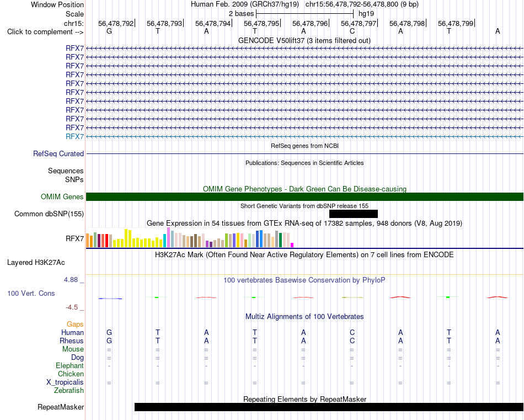The height and width of the screenshot is (420, 524).
Task: Click the blue PhyloP mark under base G
Action: pos(110,298)
